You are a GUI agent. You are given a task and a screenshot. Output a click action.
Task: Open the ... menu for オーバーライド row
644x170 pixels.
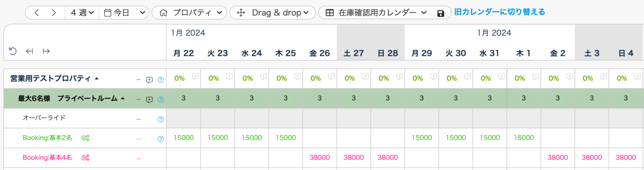pos(139,119)
